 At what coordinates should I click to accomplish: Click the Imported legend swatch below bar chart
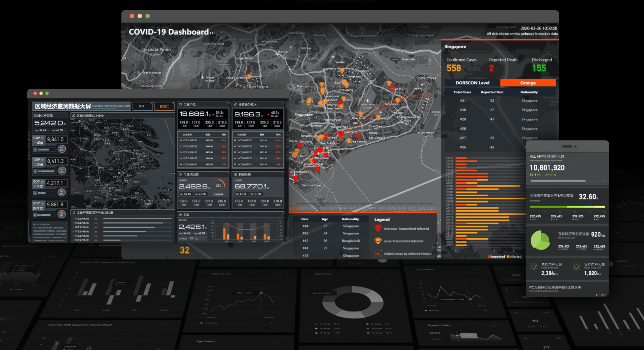490,257
